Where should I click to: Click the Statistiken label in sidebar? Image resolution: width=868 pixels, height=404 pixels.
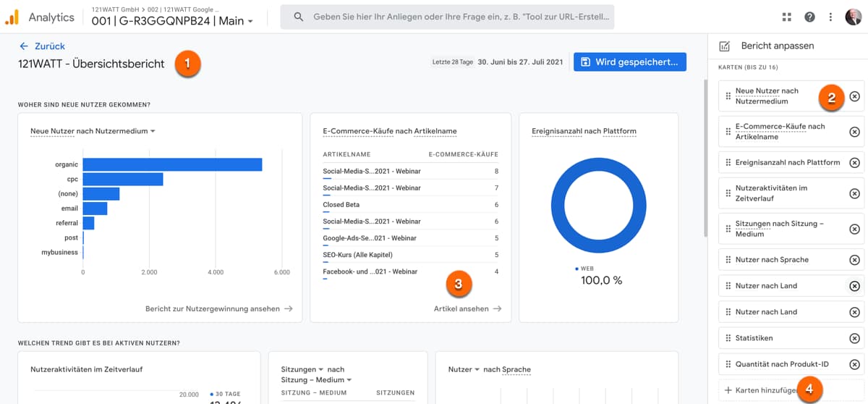(x=754, y=338)
